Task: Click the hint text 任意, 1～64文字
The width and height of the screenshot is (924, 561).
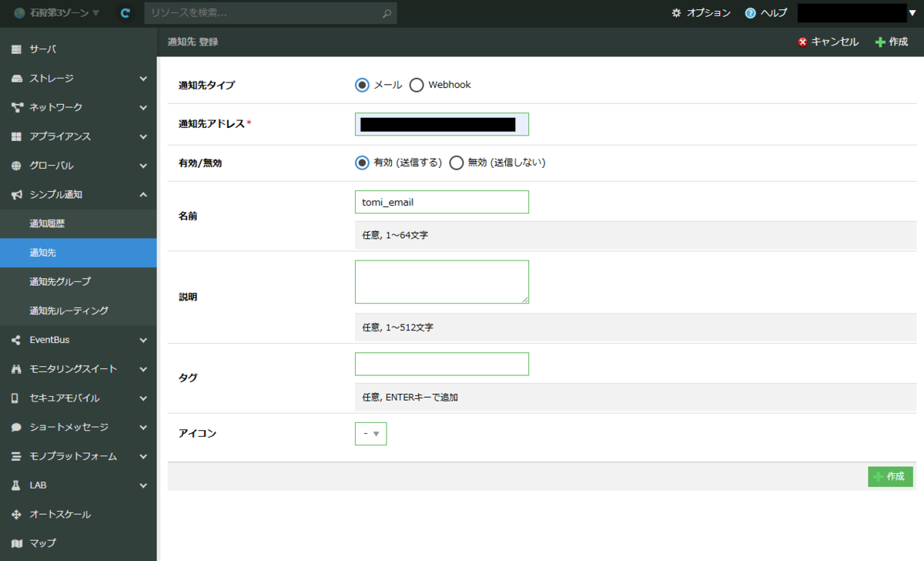Action: [395, 235]
